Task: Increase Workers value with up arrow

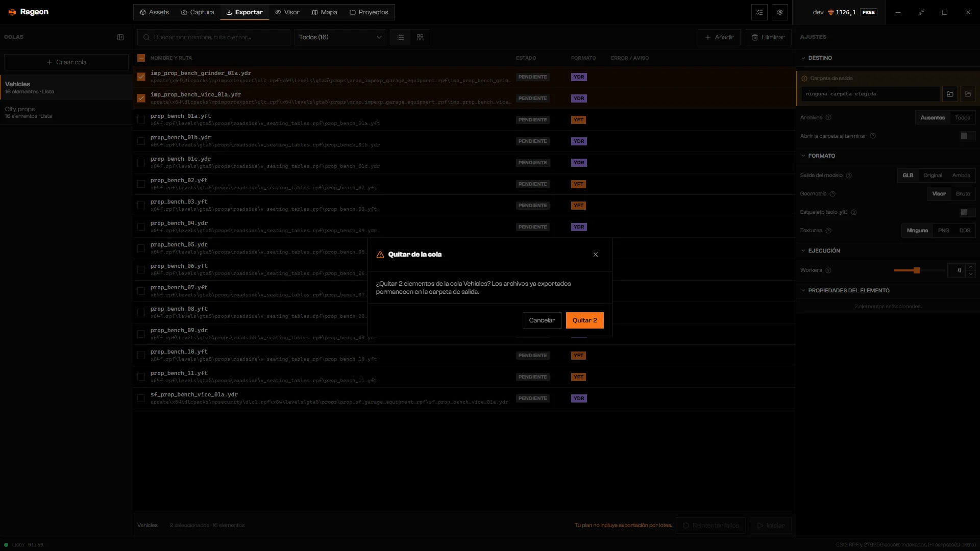Action: [971, 267]
